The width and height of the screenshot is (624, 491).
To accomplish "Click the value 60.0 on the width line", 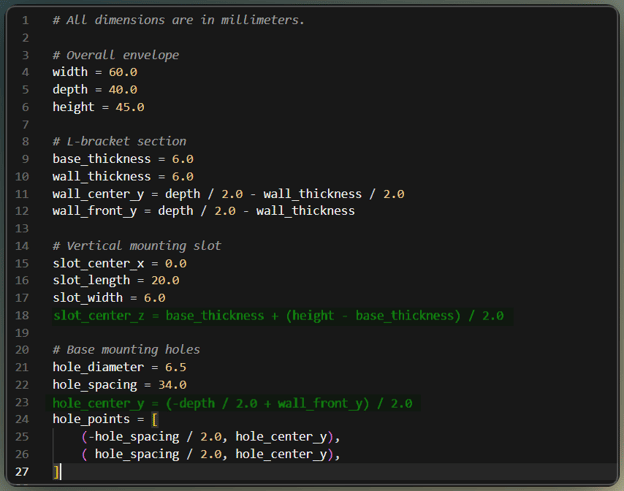I will coord(123,72).
